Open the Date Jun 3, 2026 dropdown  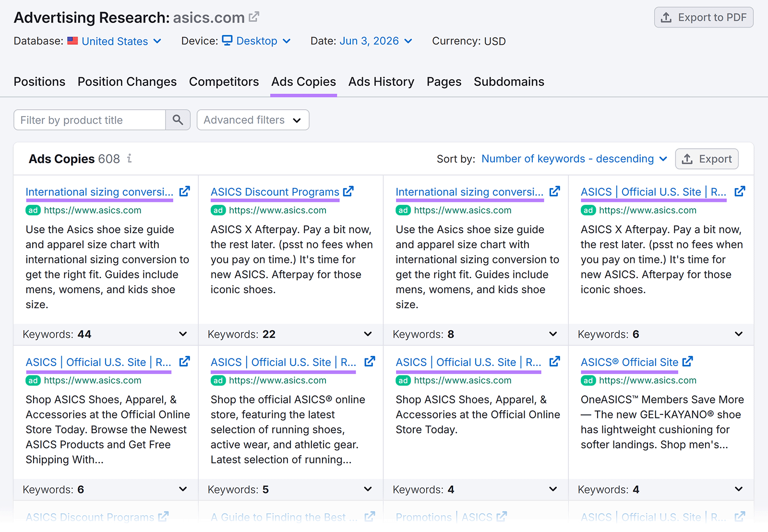click(x=376, y=41)
